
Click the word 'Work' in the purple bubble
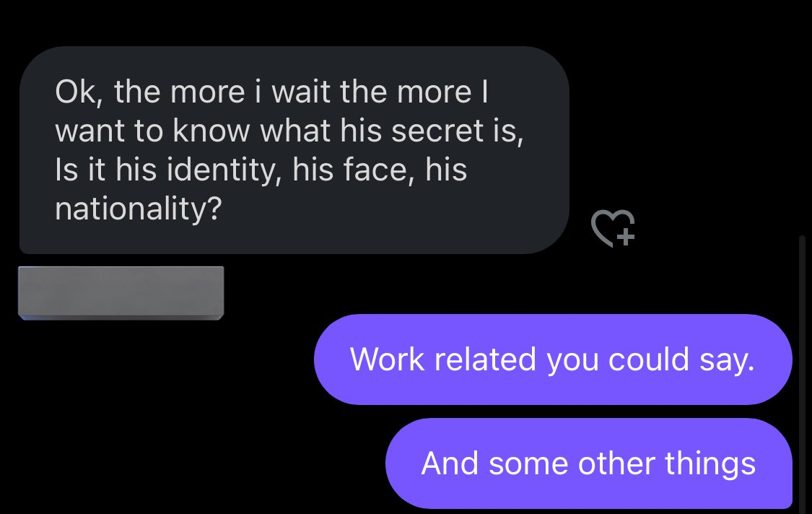point(387,359)
